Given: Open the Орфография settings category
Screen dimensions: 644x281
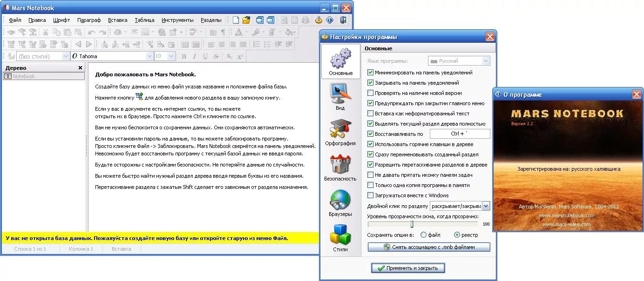Looking at the screenshot, I should pos(340,133).
